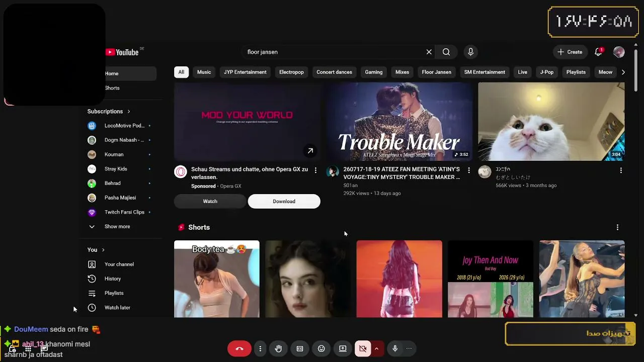
Task: Select the Gaming filter chip
Action: point(374,72)
